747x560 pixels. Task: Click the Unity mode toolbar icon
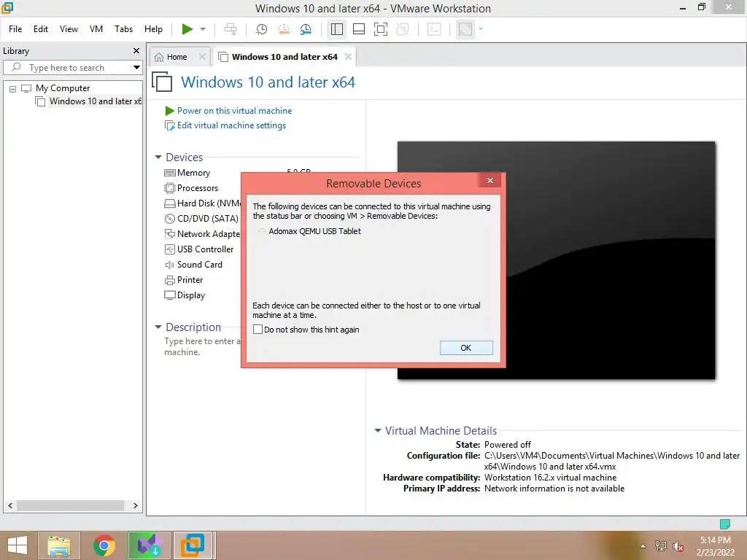403,29
